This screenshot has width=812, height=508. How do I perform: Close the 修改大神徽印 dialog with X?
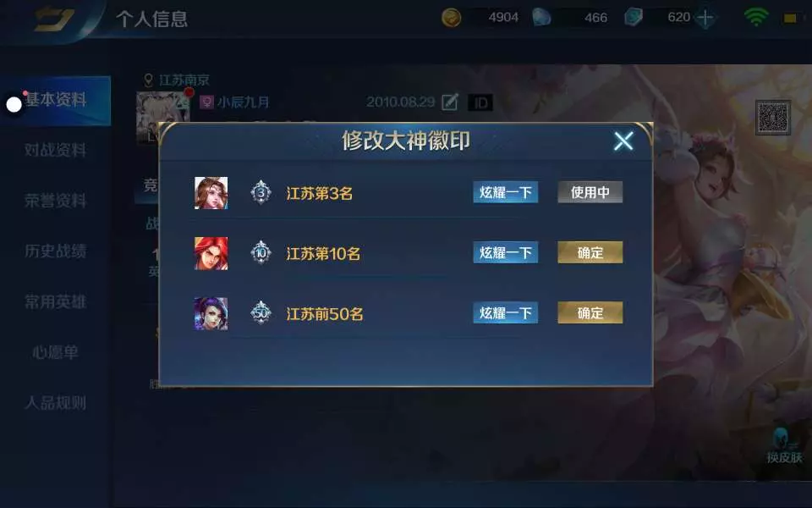[x=623, y=141]
